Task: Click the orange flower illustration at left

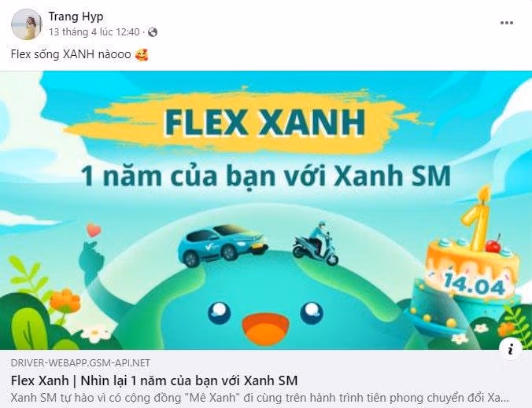Action: (65, 301)
